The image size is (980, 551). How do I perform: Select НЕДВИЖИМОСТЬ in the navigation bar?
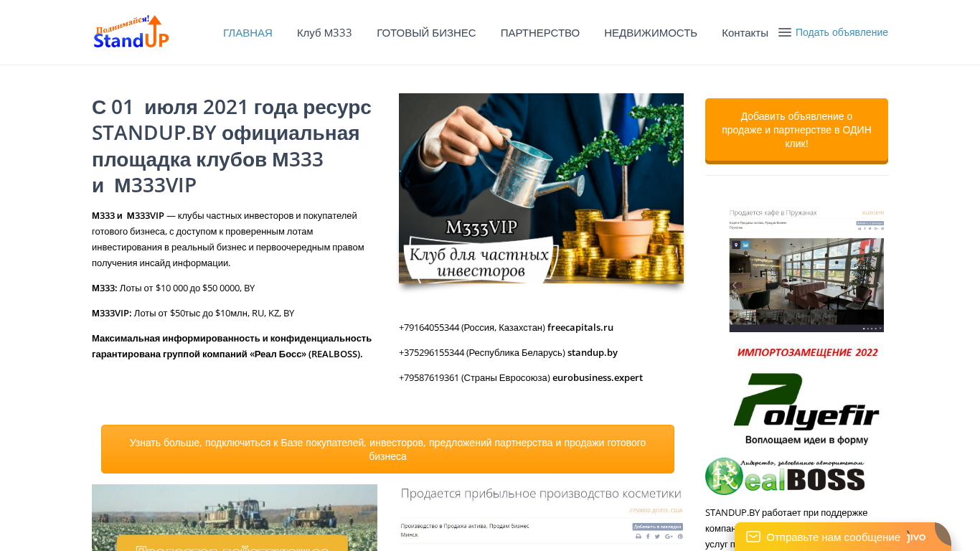click(x=651, y=32)
